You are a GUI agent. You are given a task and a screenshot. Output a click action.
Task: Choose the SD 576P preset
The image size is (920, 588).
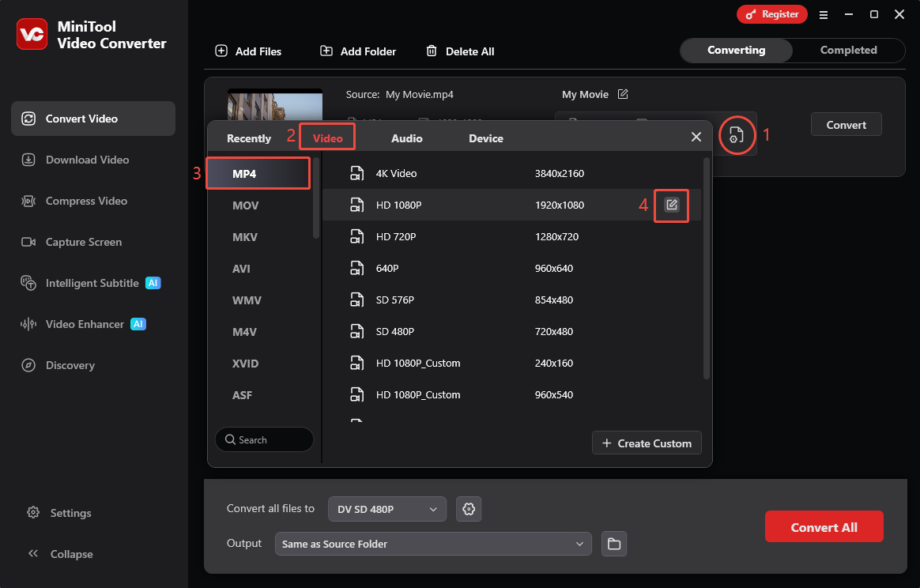pos(511,300)
